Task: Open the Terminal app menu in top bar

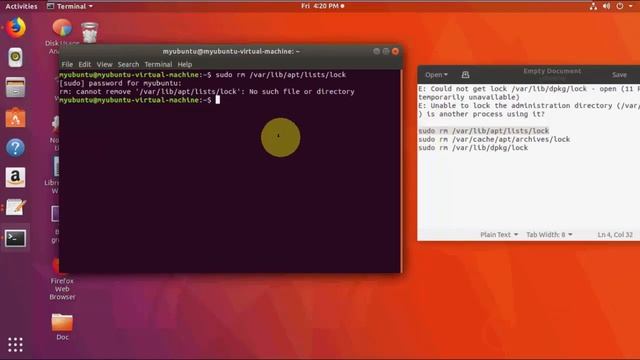Action: 70,6
